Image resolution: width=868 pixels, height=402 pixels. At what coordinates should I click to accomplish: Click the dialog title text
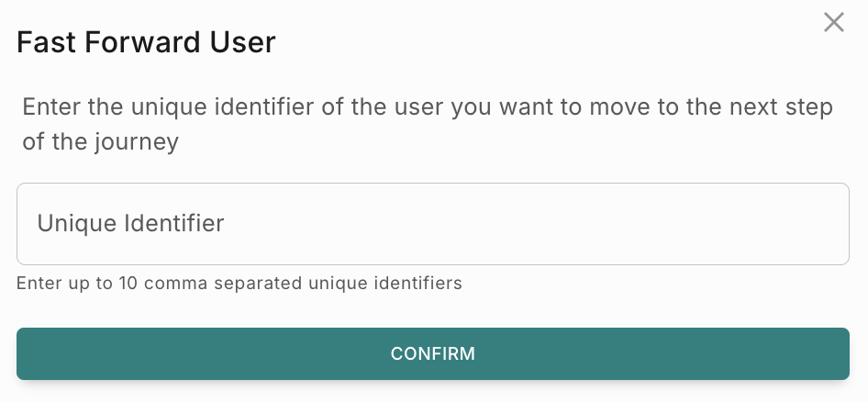pyautogui.click(x=147, y=43)
